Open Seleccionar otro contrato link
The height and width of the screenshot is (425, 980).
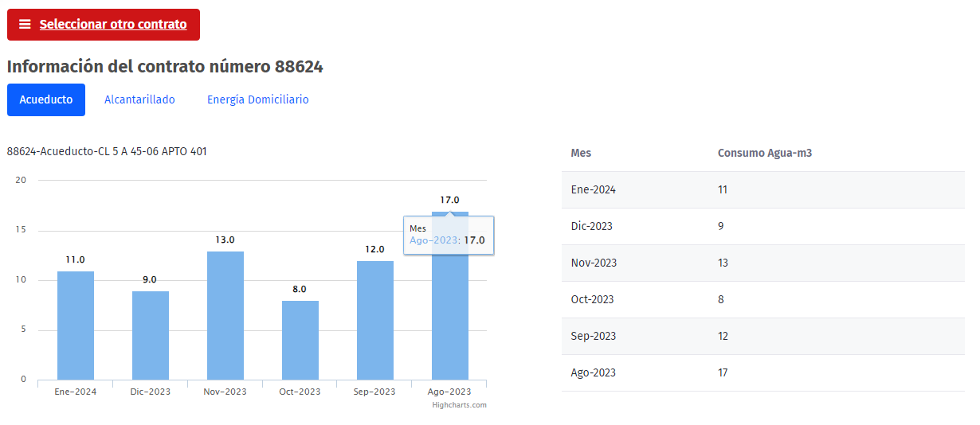tap(112, 25)
